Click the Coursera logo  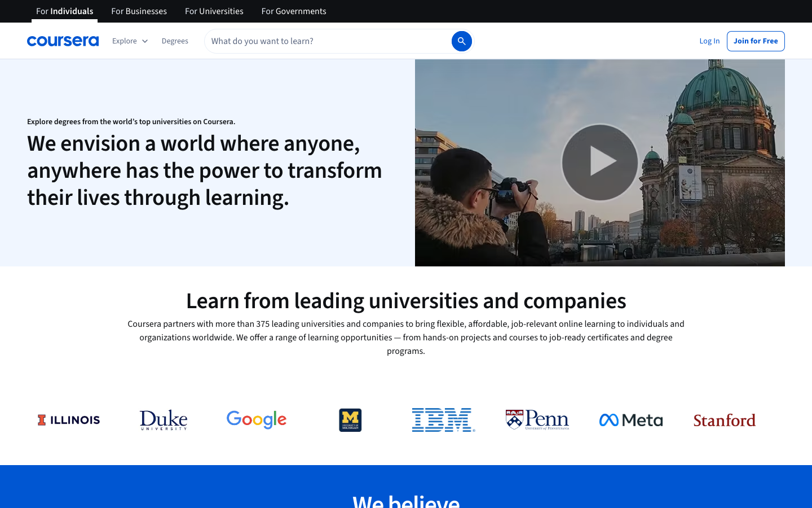tap(63, 41)
